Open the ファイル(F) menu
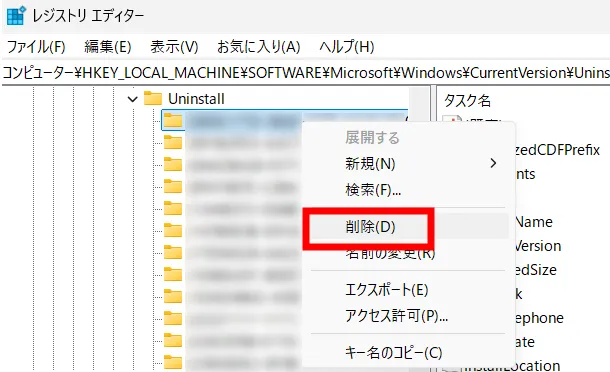 [x=36, y=47]
